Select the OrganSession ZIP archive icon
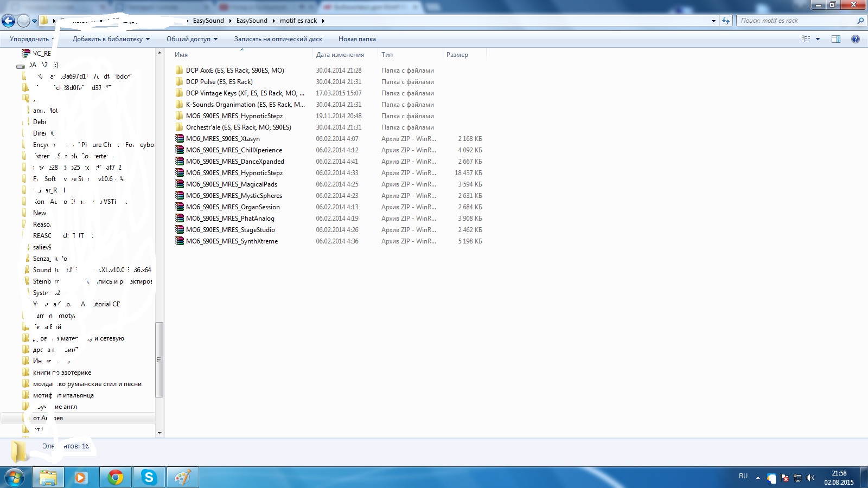The width and height of the screenshot is (868, 488). (x=179, y=207)
